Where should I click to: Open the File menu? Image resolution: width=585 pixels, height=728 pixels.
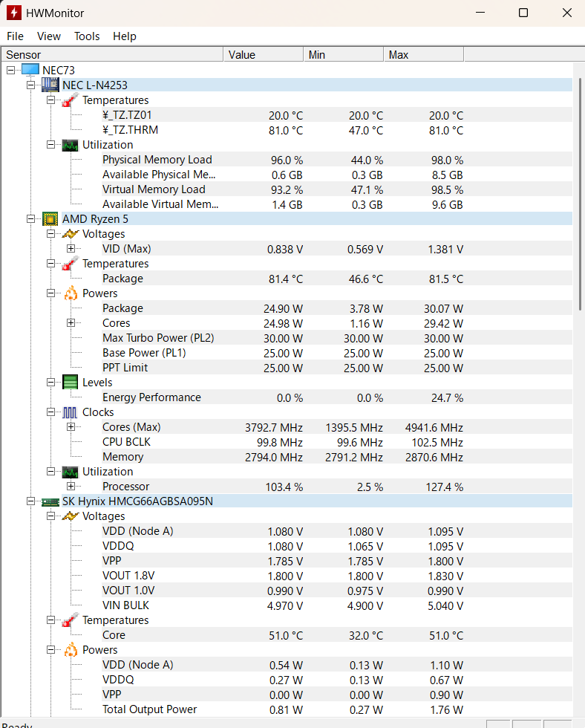(x=15, y=36)
